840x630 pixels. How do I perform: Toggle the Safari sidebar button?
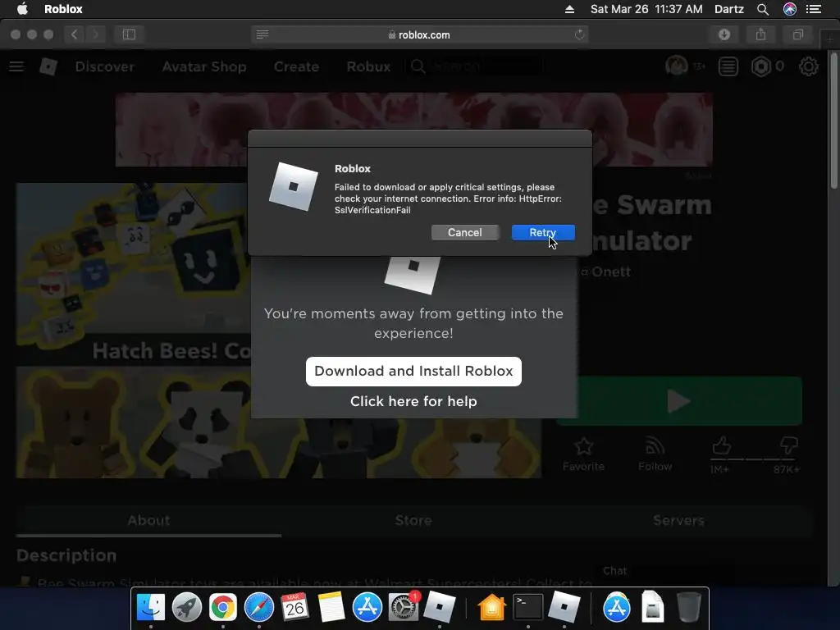[129, 34]
